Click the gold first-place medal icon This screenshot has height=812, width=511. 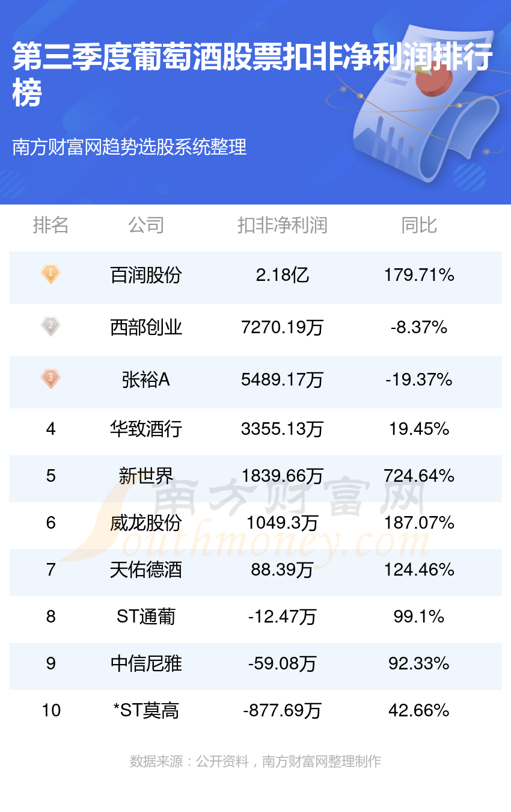(x=50, y=275)
